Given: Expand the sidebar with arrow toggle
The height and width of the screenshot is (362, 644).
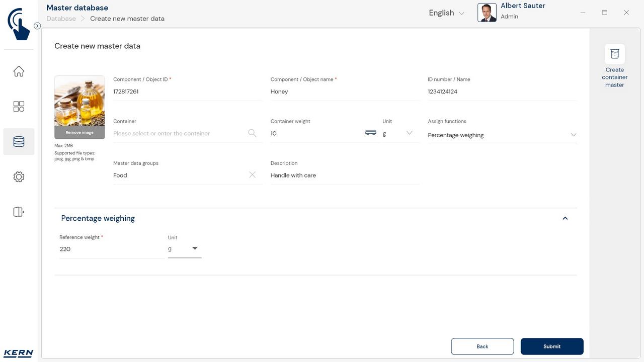Looking at the screenshot, I should [x=37, y=26].
